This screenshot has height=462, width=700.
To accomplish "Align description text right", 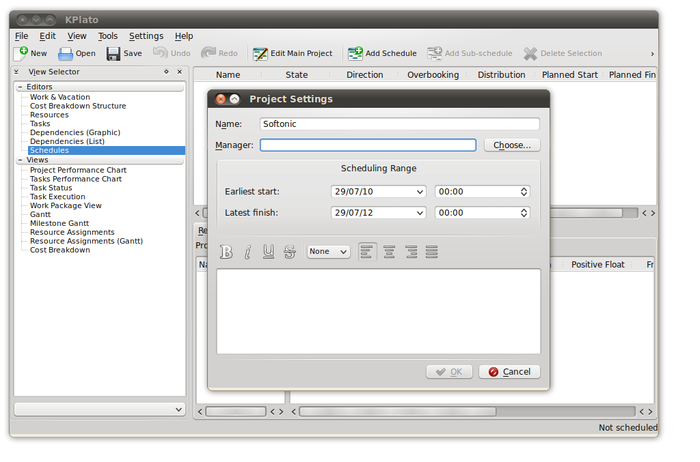I will click(x=411, y=252).
